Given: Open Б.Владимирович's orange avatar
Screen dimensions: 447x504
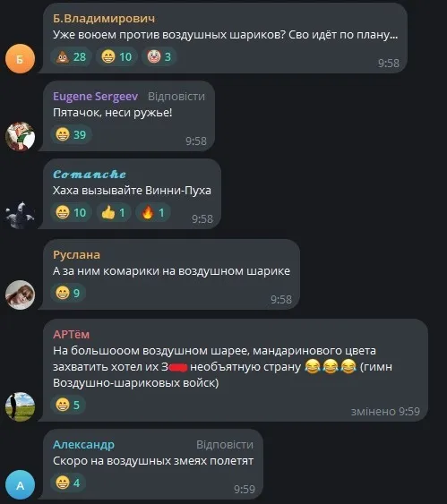Looking at the screenshot, I should coord(20,59).
